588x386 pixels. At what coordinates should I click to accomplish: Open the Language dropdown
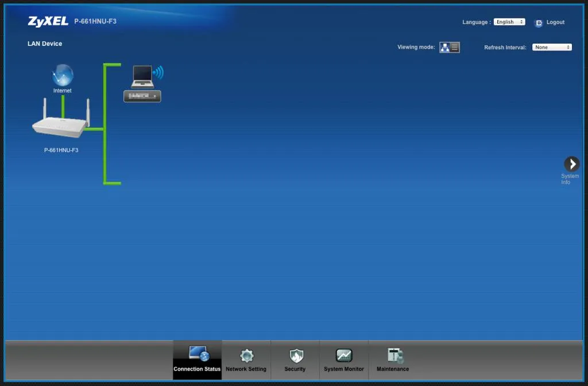509,22
